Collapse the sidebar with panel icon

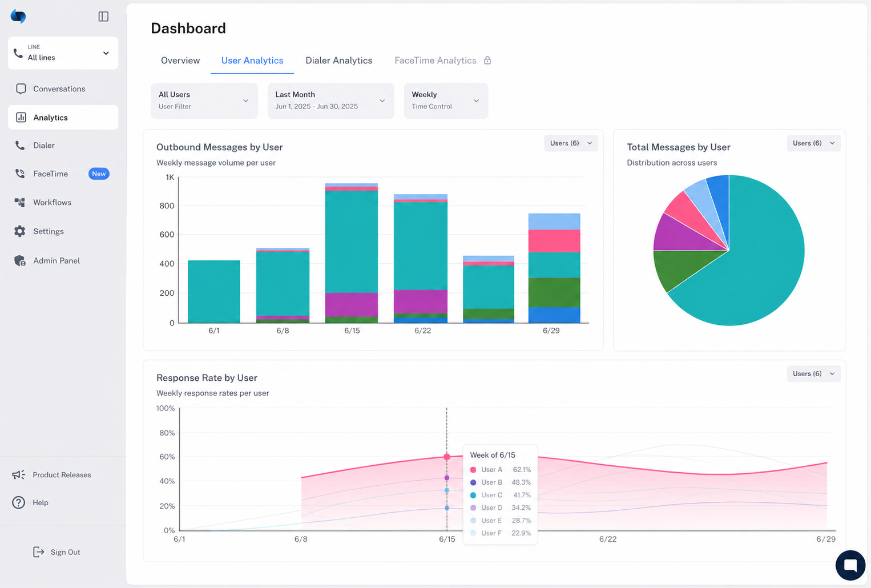(103, 17)
